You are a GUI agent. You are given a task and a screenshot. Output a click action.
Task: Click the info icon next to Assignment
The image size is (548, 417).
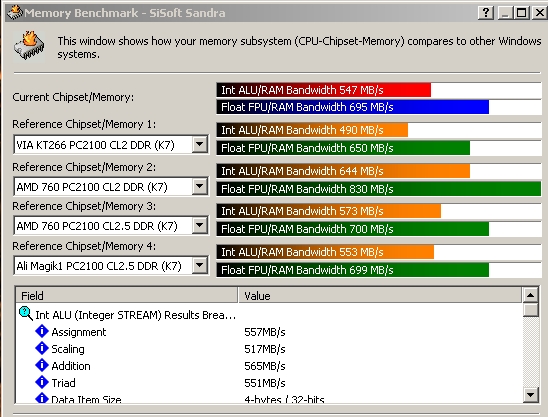pos(42,331)
